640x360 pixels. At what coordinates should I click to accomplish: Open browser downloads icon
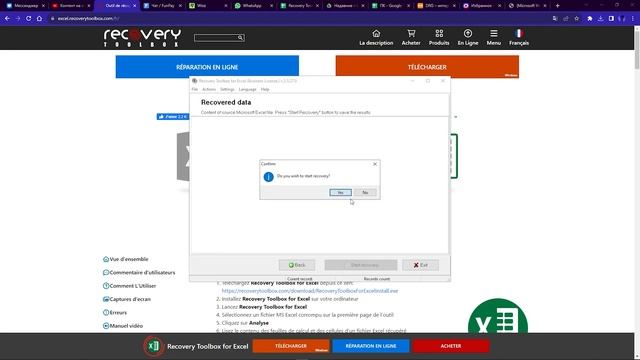tap(600, 18)
